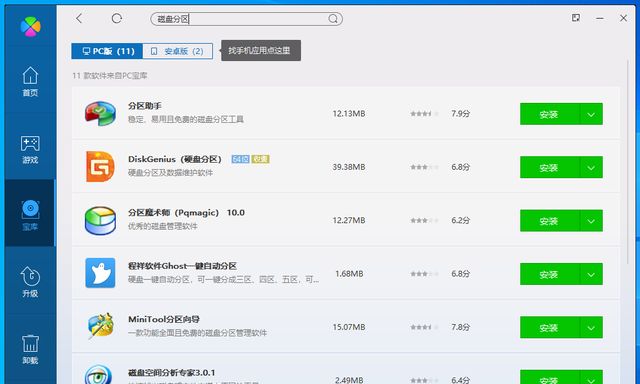Expand install options for MiniTool分区向导
This screenshot has height=384, width=640.
(x=591, y=327)
